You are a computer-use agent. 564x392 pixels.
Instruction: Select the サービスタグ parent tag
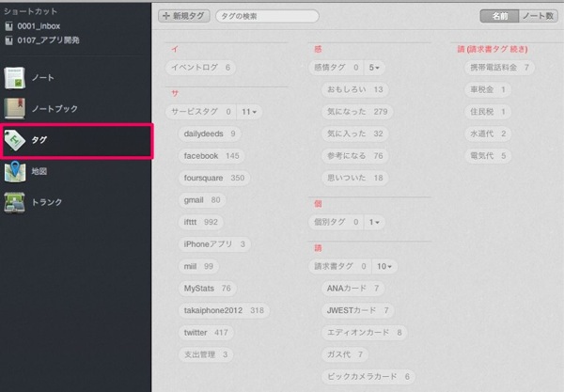coord(201,112)
